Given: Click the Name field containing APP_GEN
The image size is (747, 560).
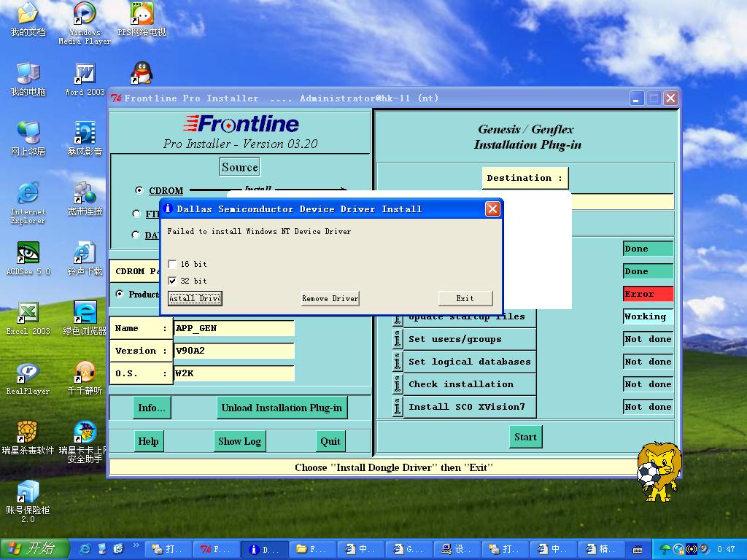Looking at the screenshot, I should tap(234, 328).
